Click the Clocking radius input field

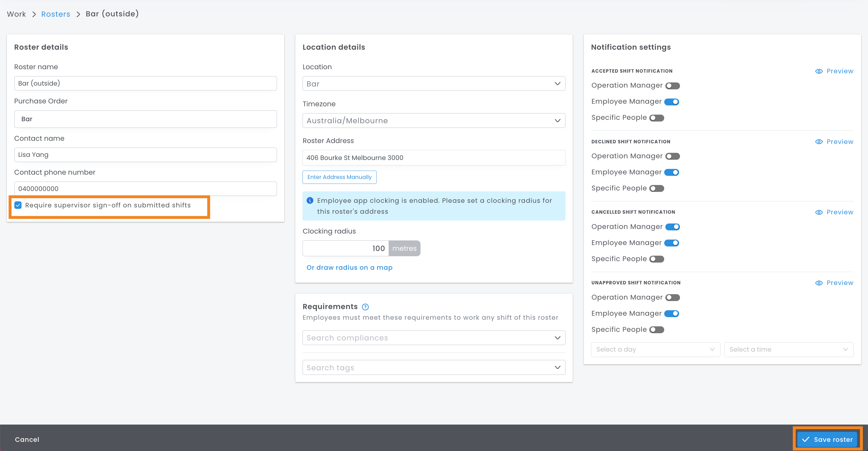[x=345, y=248]
